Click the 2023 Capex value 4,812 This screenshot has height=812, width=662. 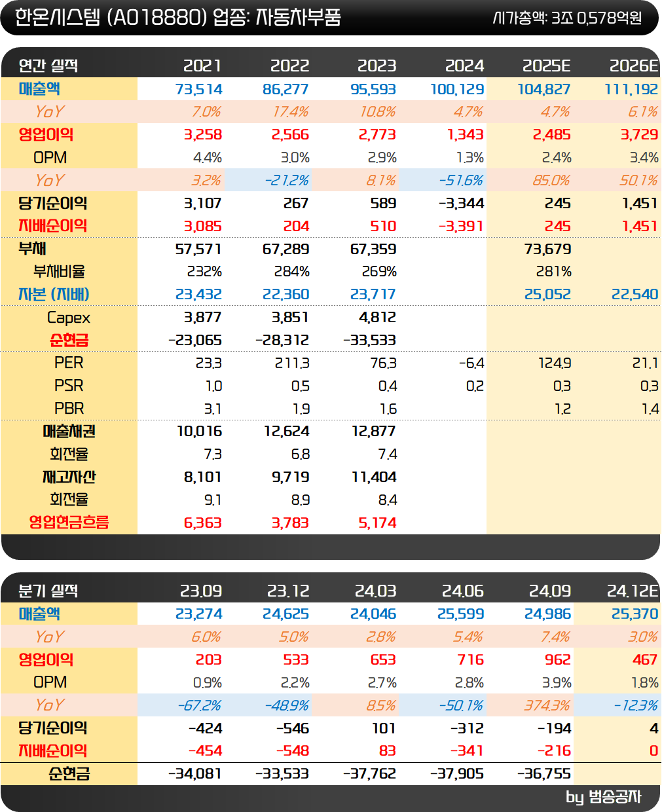(378, 317)
